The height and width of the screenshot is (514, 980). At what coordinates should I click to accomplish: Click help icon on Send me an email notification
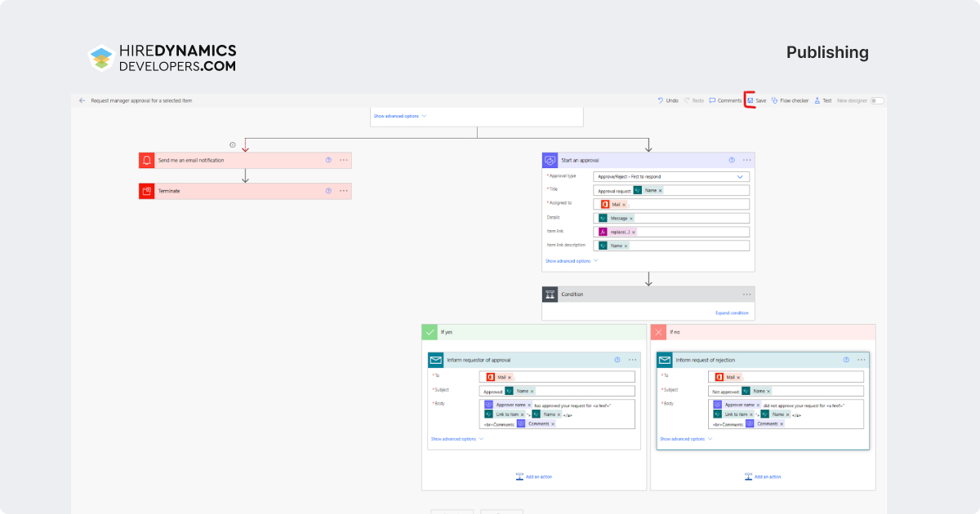pos(328,161)
